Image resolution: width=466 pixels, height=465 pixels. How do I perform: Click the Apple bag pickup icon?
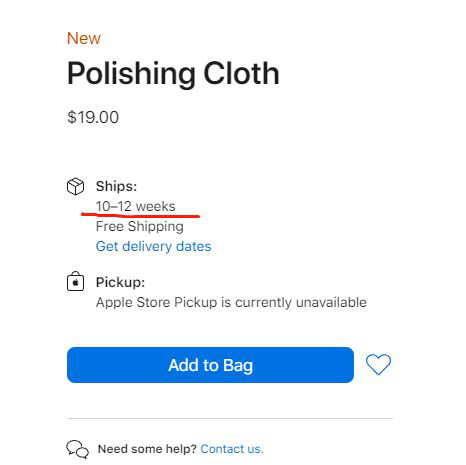[x=75, y=282]
